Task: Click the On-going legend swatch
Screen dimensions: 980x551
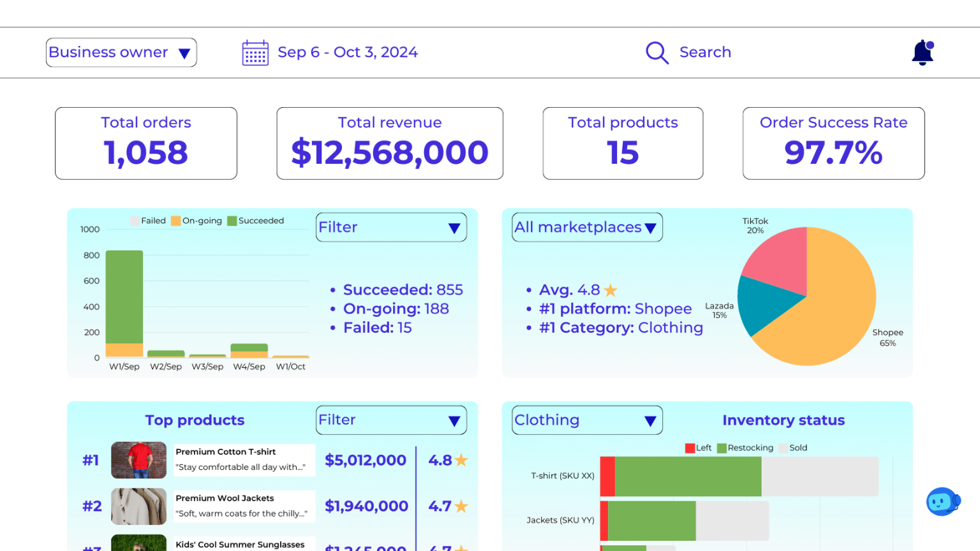Action: 176,221
